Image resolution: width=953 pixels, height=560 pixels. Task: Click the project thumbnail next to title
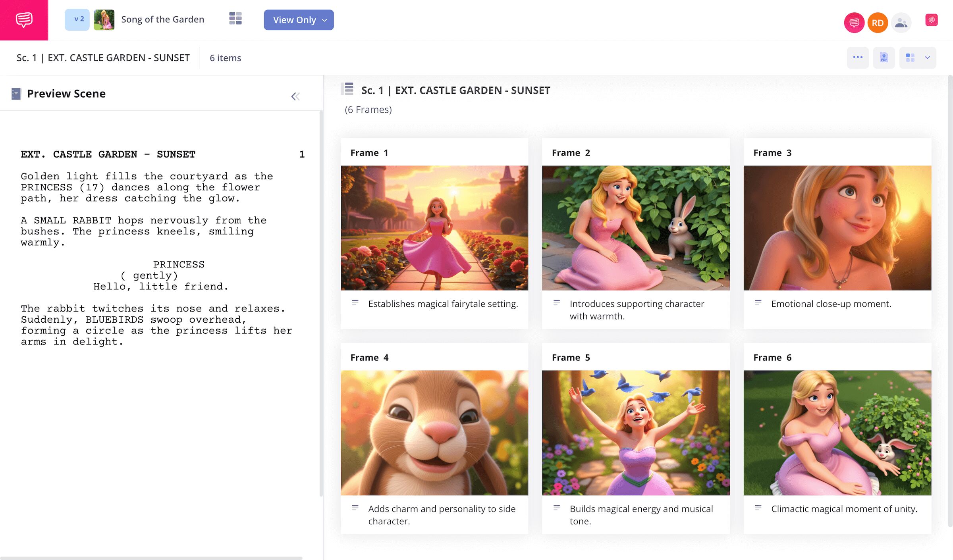(x=104, y=19)
